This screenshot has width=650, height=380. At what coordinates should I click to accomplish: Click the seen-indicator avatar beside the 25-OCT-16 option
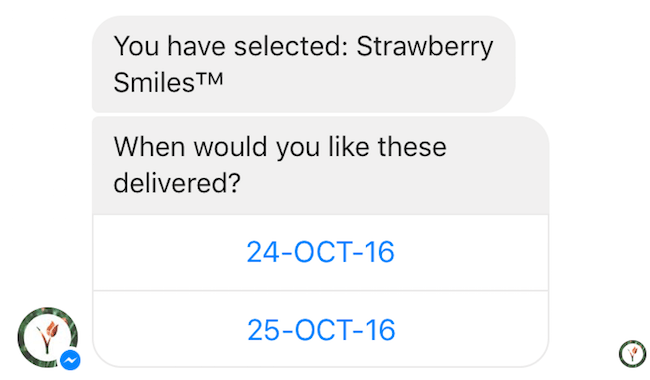tap(632, 353)
